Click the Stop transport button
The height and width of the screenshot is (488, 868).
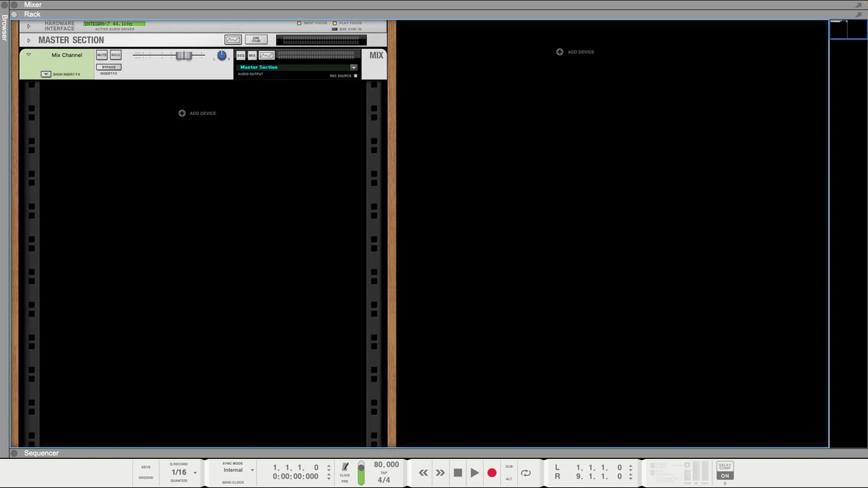[x=458, y=473]
